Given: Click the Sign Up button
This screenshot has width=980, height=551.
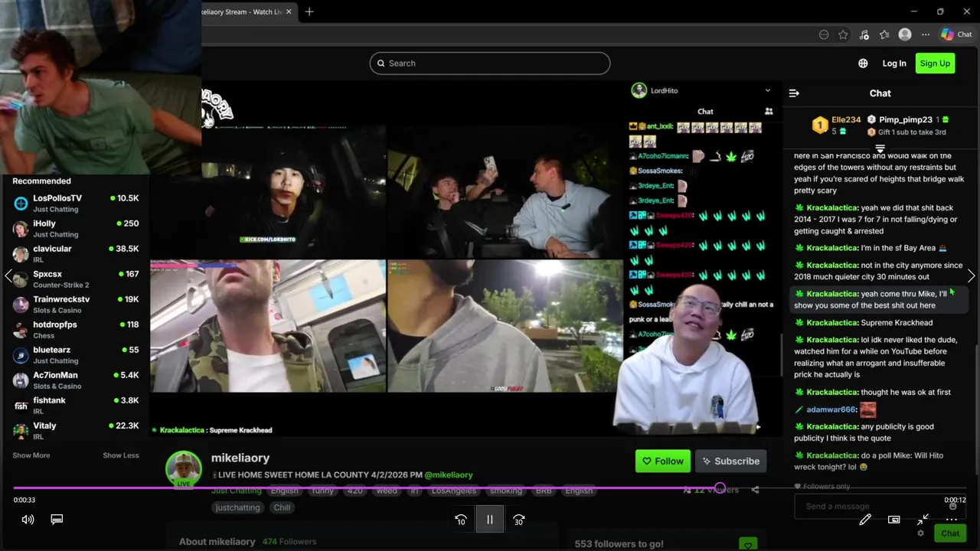Looking at the screenshot, I should (x=935, y=64).
